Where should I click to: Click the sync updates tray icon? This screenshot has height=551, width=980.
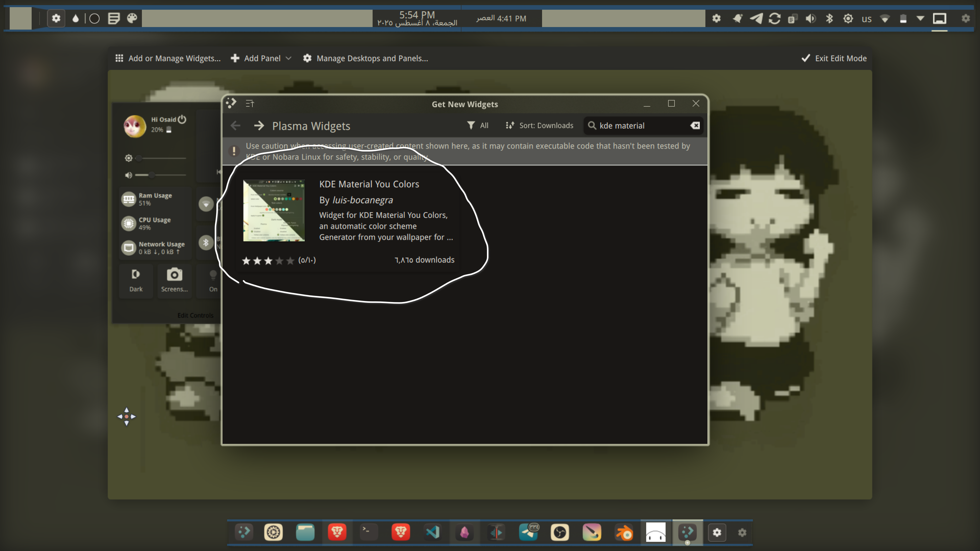tap(775, 18)
